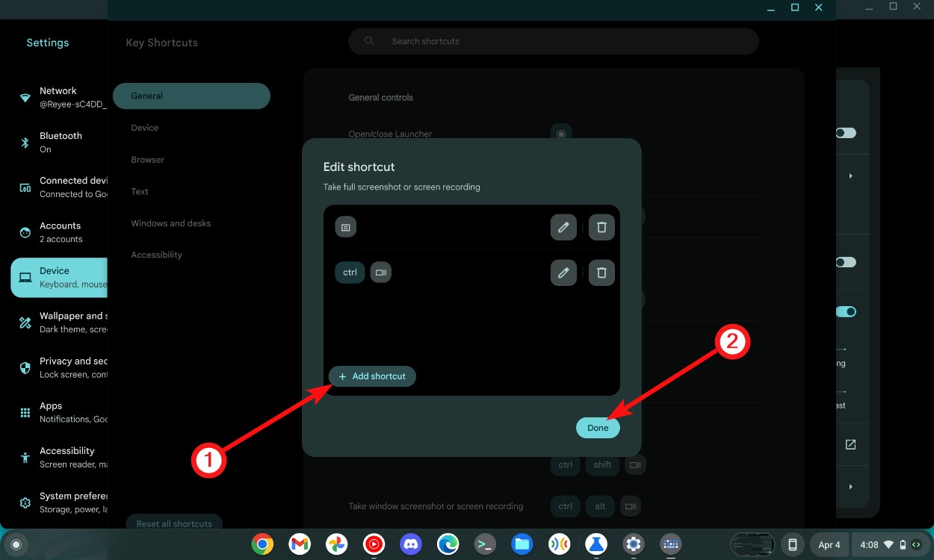This screenshot has width=934, height=560.
Task: Click the Search shortcuts field
Action: pos(554,41)
